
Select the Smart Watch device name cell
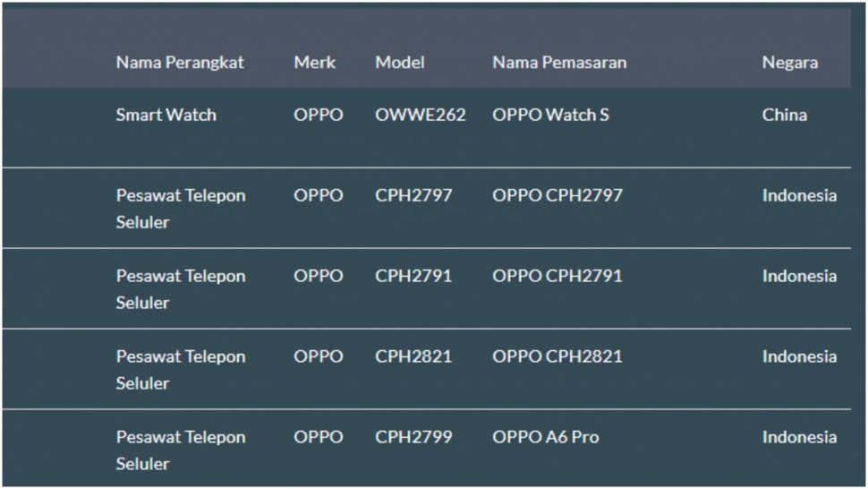coord(166,115)
